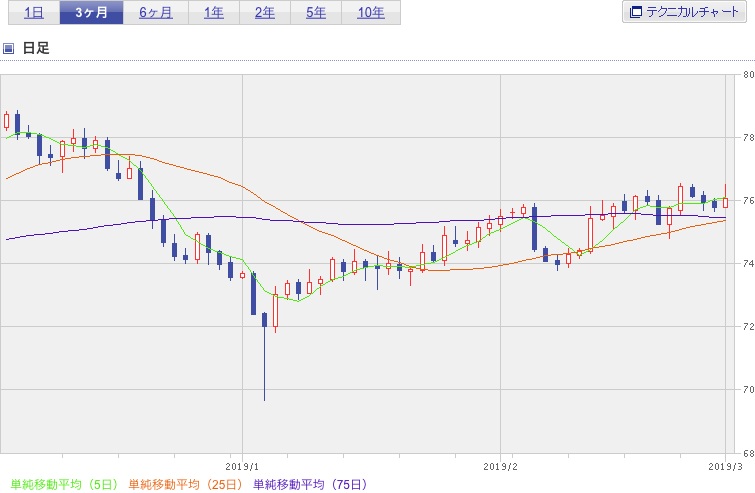Click the 2019/1 date axis label

tap(242, 467)
